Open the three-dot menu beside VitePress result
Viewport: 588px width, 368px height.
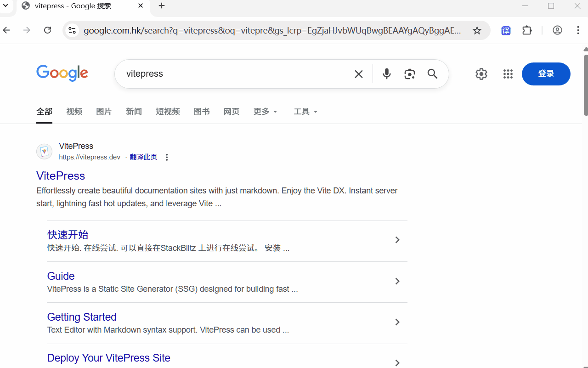coord(167,157)
